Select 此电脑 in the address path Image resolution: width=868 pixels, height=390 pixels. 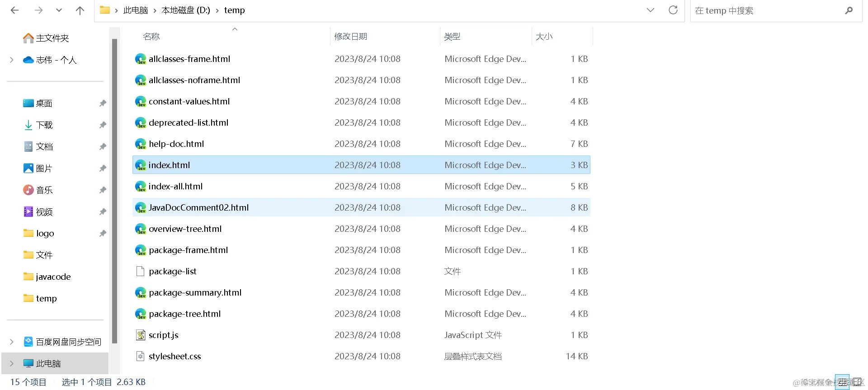(x=136, y=10)
